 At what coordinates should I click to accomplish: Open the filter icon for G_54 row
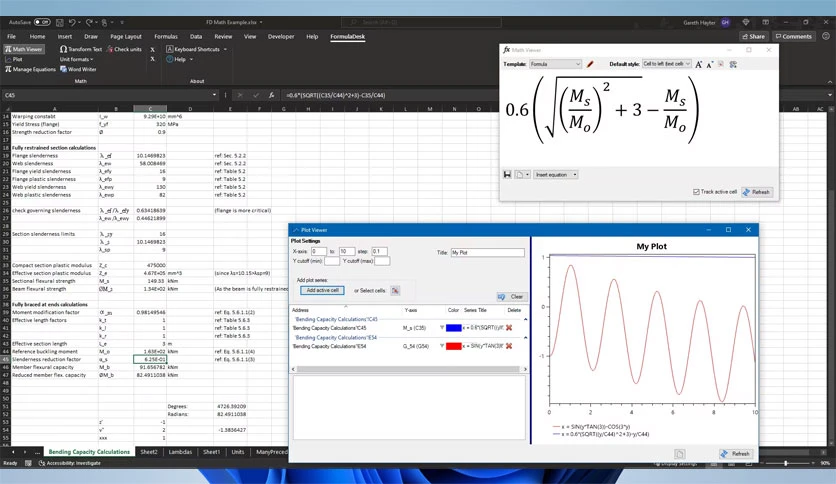(441, 346)
